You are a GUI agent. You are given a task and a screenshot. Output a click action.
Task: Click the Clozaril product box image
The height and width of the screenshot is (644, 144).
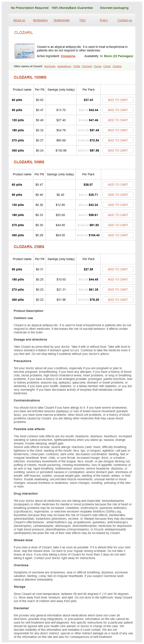pos(24,51)
